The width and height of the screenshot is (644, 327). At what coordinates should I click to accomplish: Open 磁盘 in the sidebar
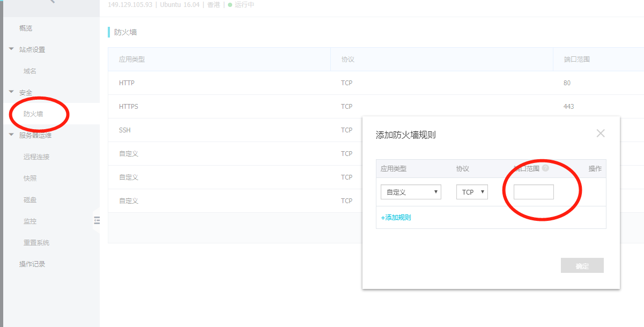click(x=30, y=199)
